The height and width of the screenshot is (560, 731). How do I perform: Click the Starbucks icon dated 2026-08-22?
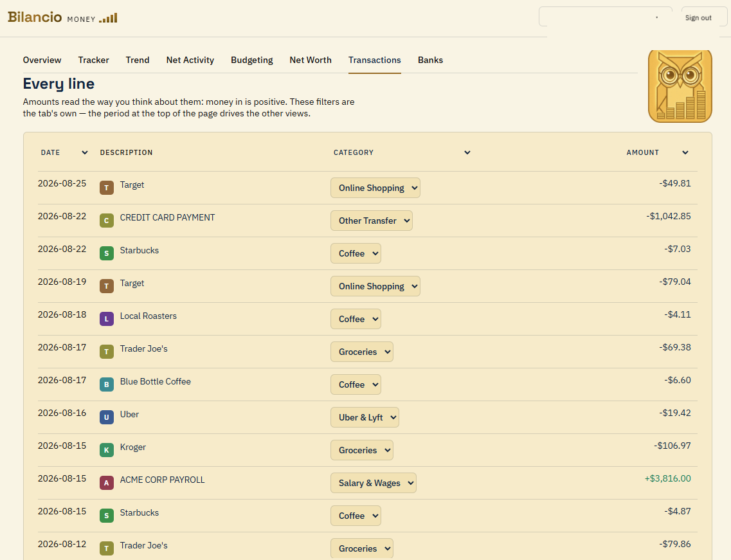[x=106, y=253]
